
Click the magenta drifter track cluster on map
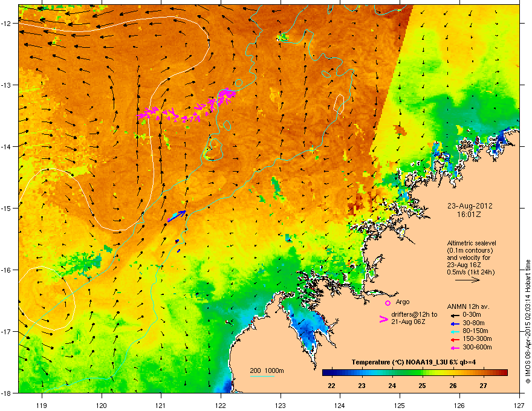tap(187, 106)
